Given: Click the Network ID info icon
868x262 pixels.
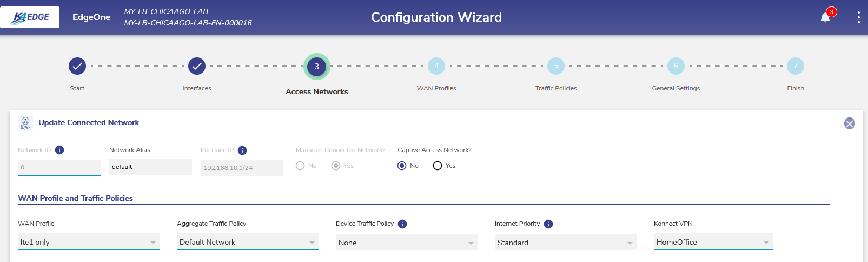Looking at the screenshot, I should pyautogui.click(x=59, y=150).
